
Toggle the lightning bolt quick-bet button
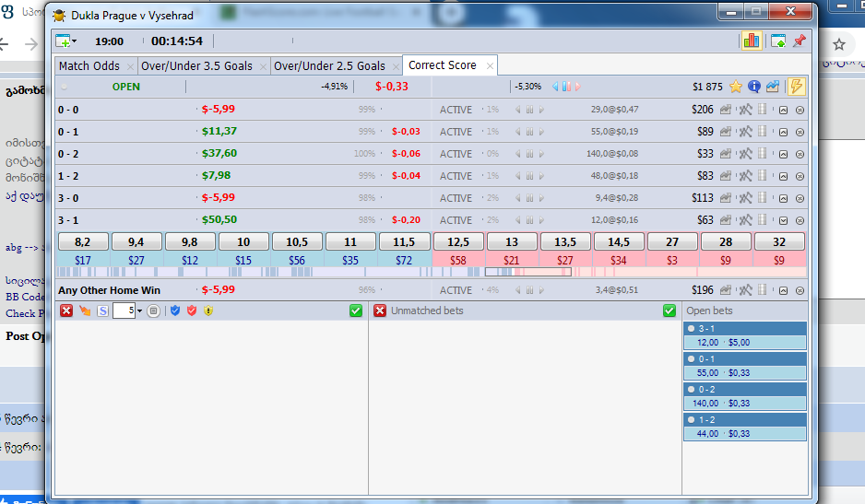796,87
